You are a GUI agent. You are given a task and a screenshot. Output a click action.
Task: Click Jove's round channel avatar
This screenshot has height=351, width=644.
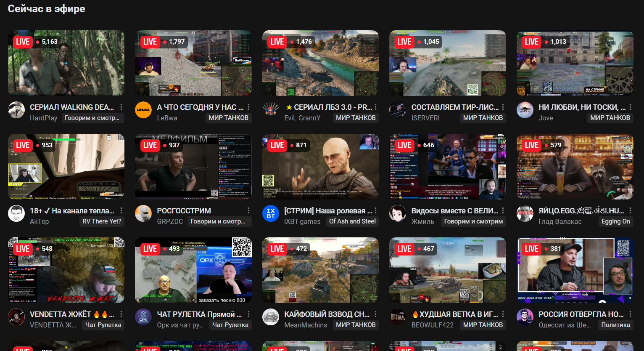pos(525,110)
